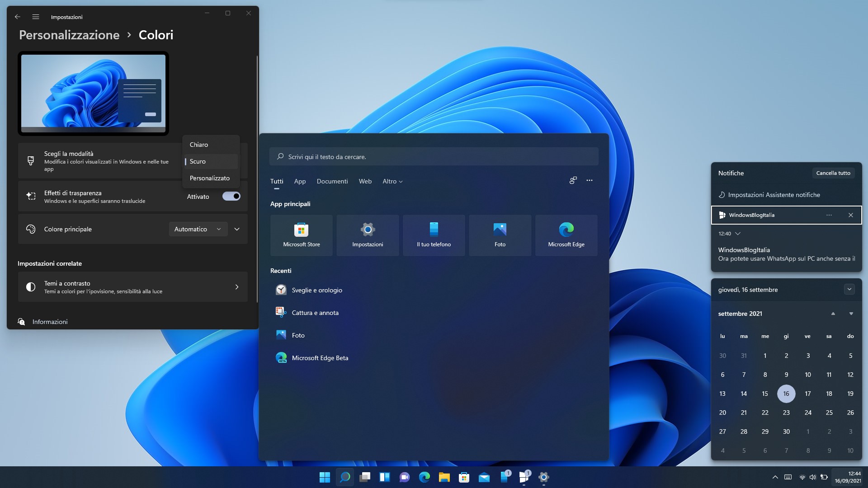
Task: Go back in the Impostazioni window
Action: (18, 17)
